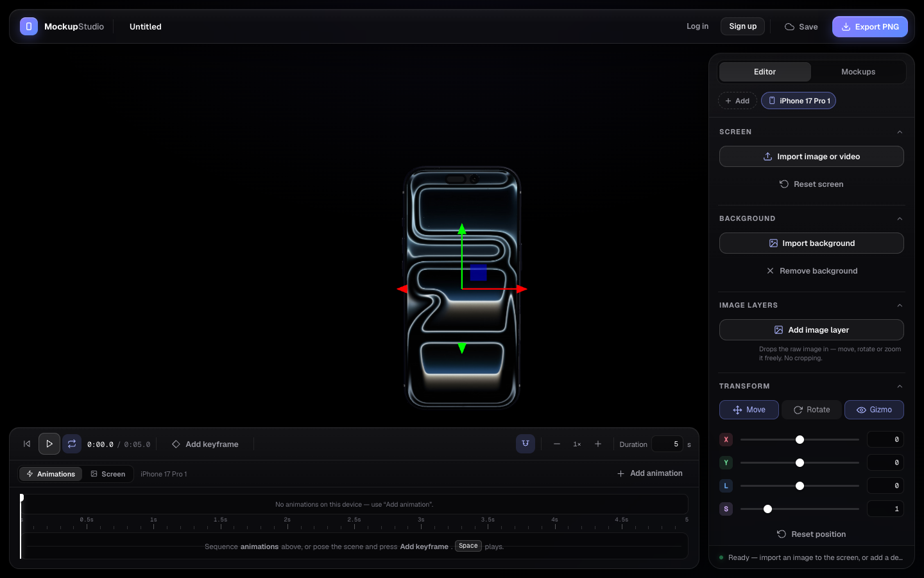Click Export PNG
This screenshot has height=578, width=924.
click(x=870, y=26)
